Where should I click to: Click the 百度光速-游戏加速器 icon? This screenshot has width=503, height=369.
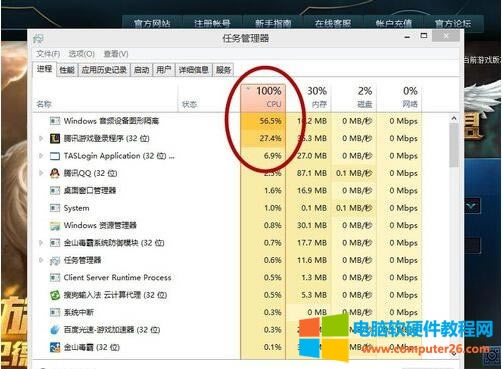coord(55,330)
